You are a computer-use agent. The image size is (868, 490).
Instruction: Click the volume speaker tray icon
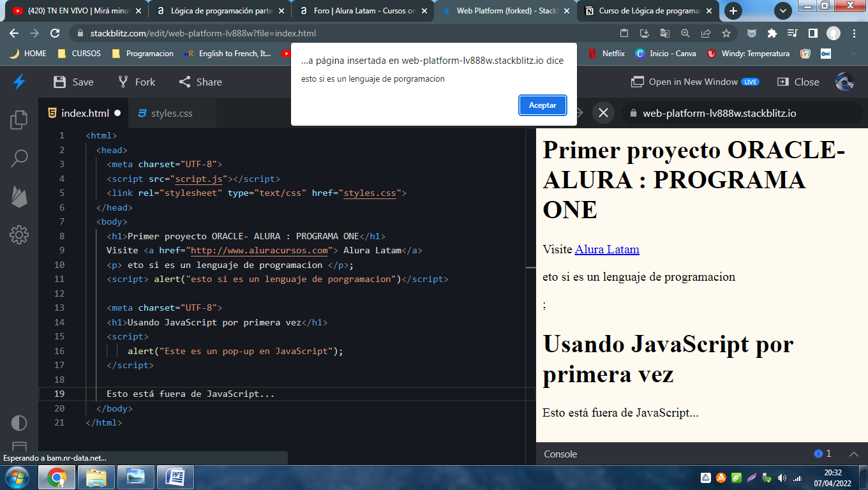782,478
